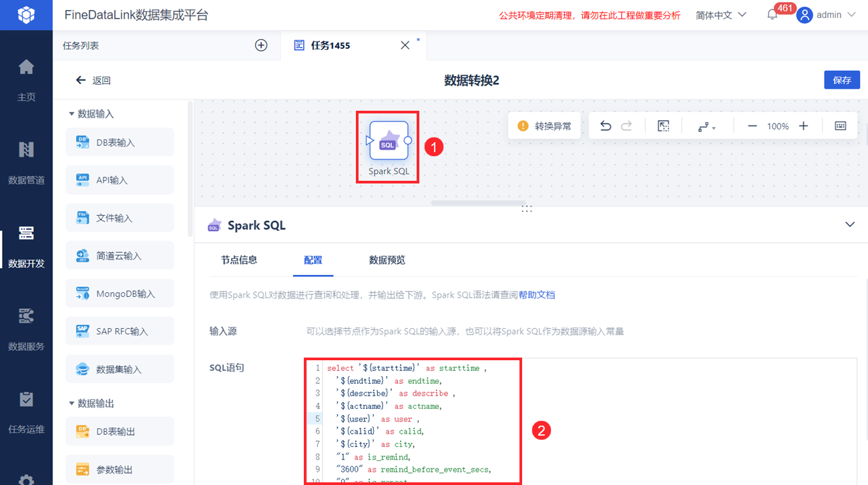The width and height of the screenshot is (868, 485).
Task: Switch to the 数据预览 tab
Action: [387, 260]
